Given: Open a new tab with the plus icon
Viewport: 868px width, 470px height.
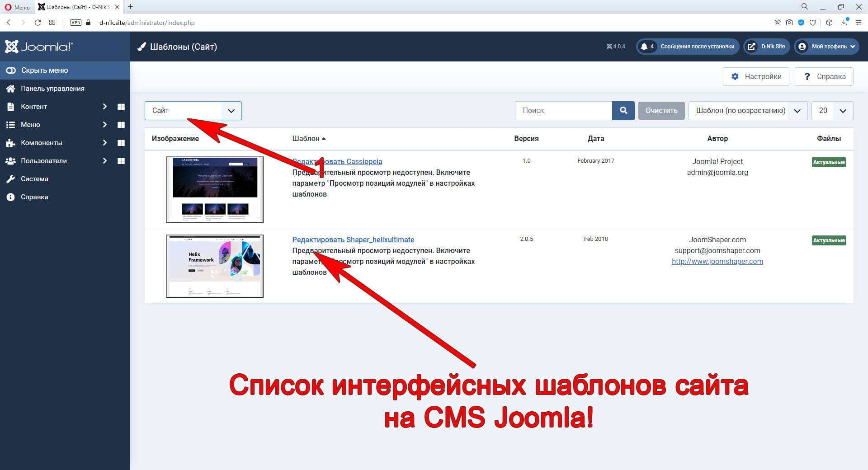Looking at the screenshot, I should click(x=131, y=7).
